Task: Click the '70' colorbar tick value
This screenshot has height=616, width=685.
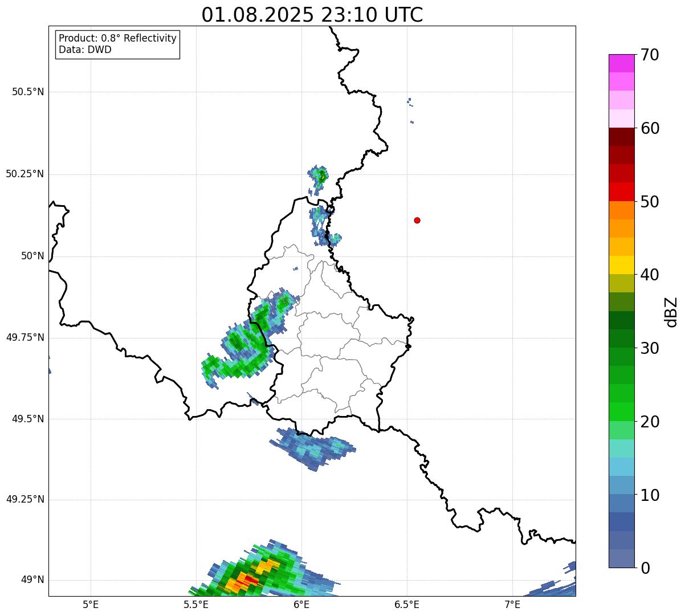Action: pos(650,55)
